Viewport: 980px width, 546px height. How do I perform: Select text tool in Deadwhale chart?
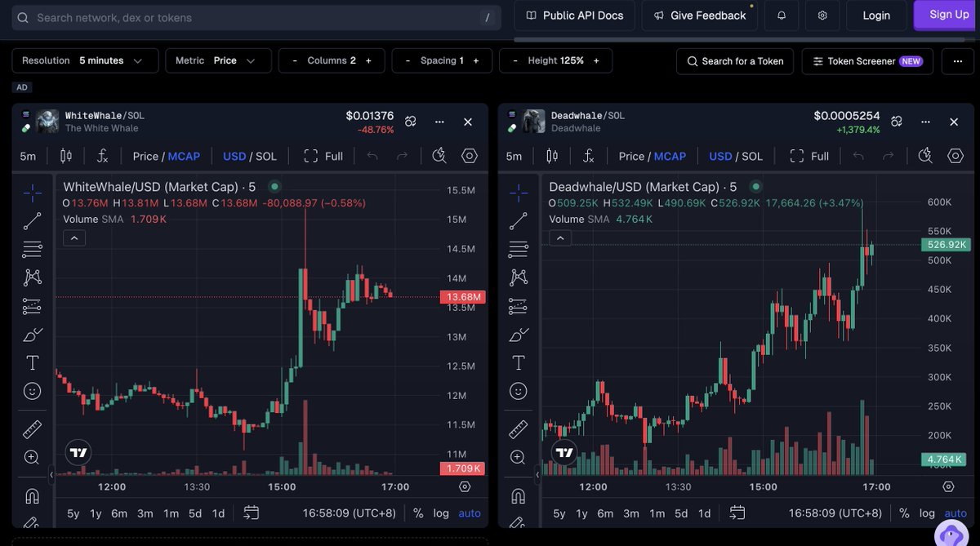tap(518, 362)
